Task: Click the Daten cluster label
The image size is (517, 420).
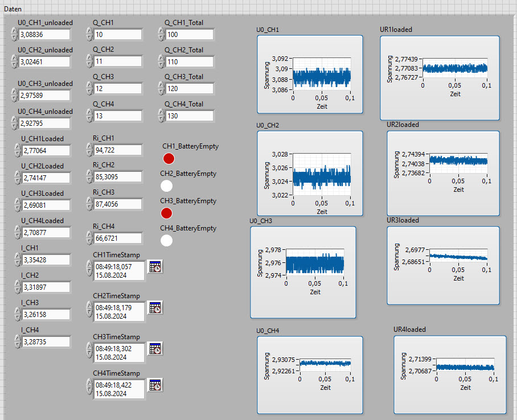Action: [x=13, y=9]
